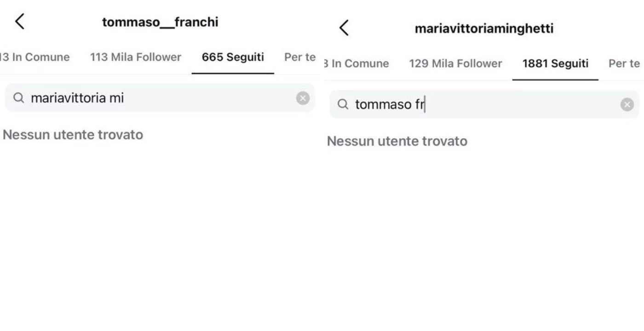Click left 'Nessun utente trovato' message
Image resolution: width=644 pixels, height=331 pixels.
click(73, 135)
